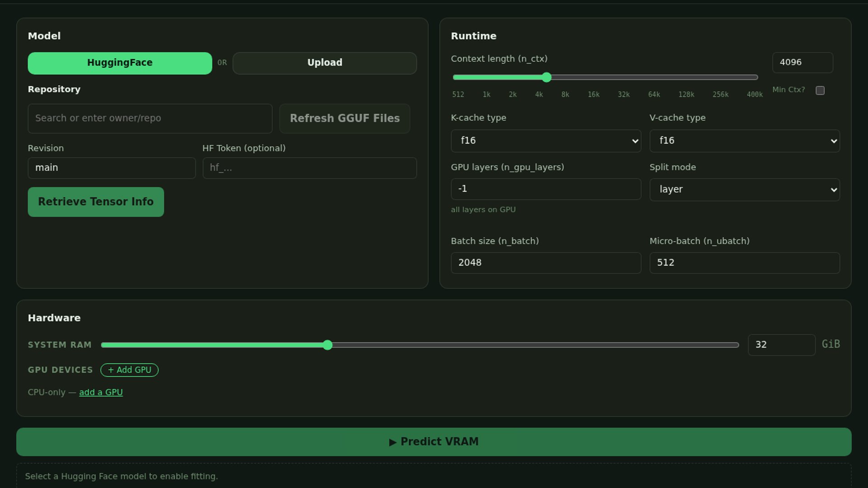Click the Batch size input field

pos(546,263)
